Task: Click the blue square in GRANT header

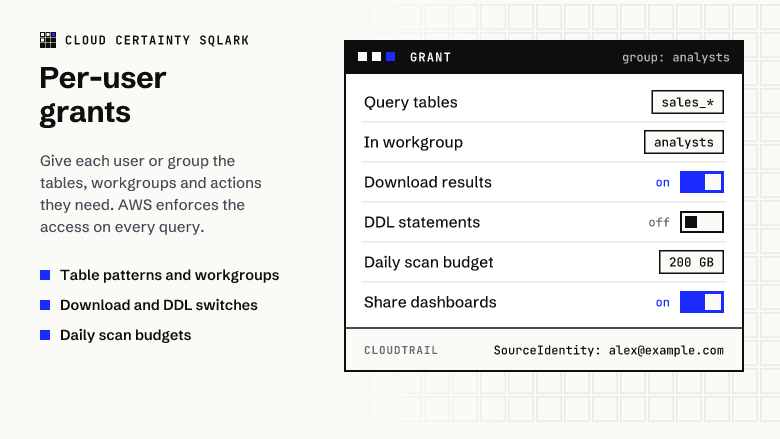Action: coord(390,57)
